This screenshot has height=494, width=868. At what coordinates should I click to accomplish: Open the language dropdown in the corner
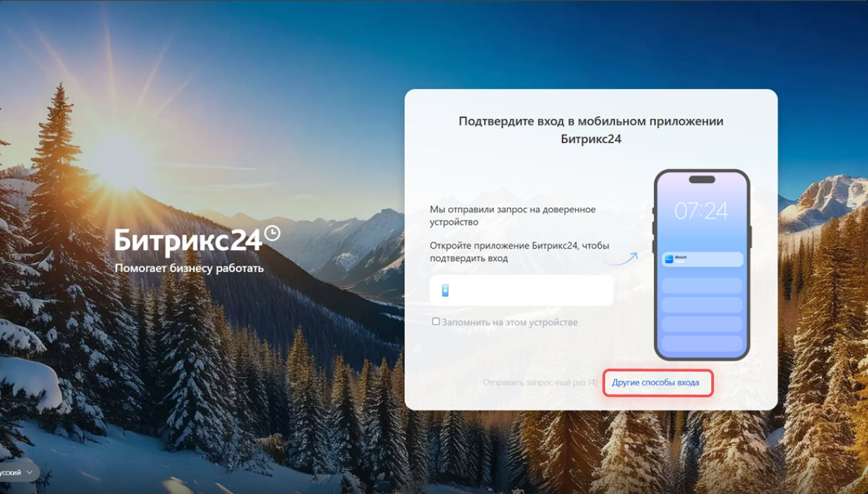click(x=18, y=473)
